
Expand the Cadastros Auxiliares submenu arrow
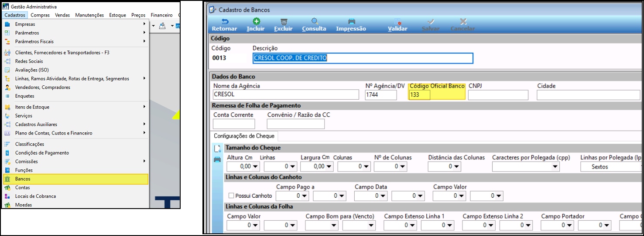pos(144,124)
